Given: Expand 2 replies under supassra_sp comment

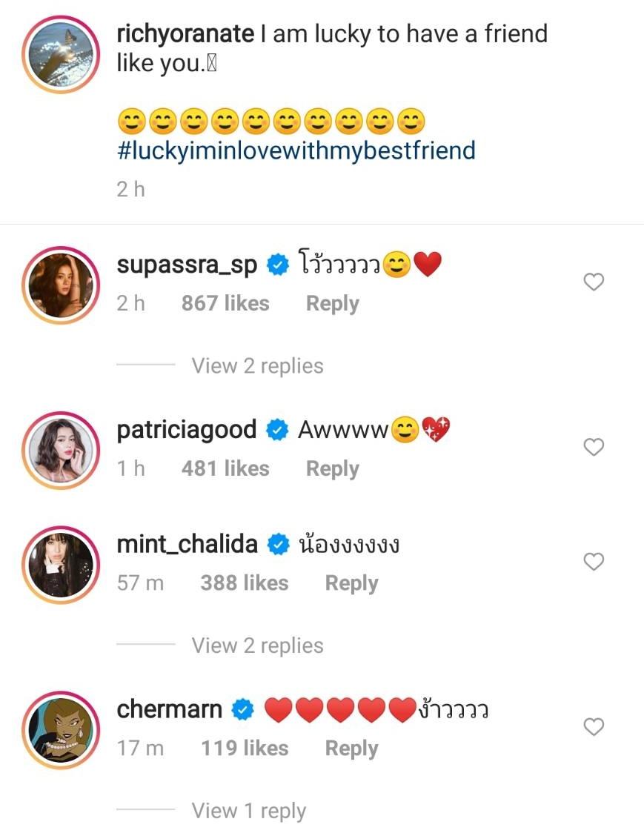Looking at the screenshot, I should click(x=257, y=365).
